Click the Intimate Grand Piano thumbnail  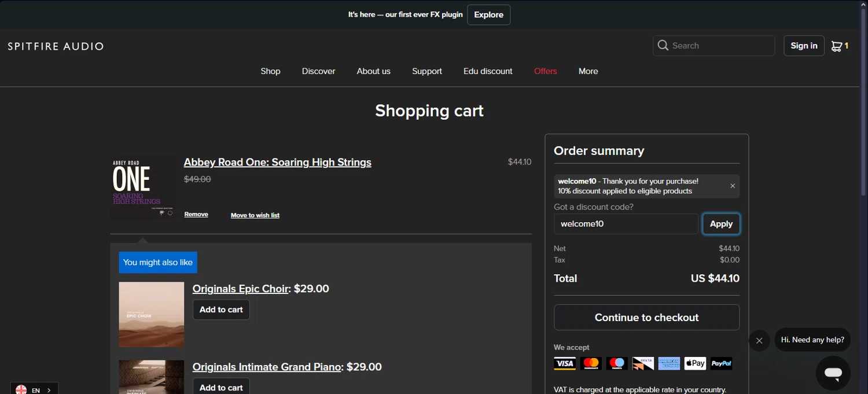click(x=152, y=377)
